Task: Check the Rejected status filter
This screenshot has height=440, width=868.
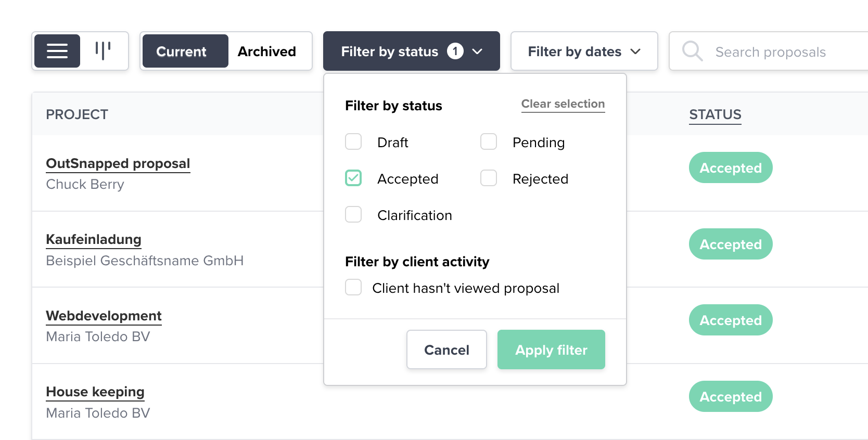Action: 489,178
